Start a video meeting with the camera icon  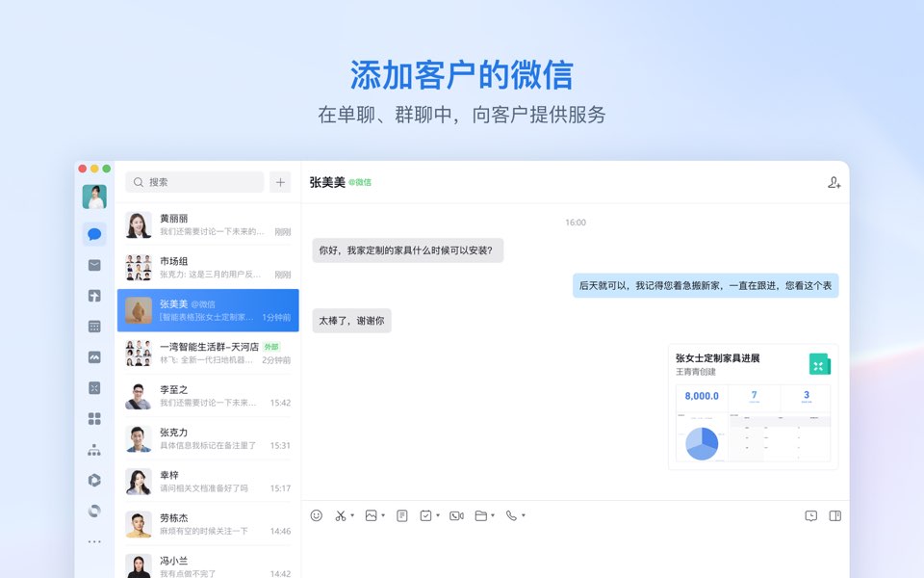455,515
